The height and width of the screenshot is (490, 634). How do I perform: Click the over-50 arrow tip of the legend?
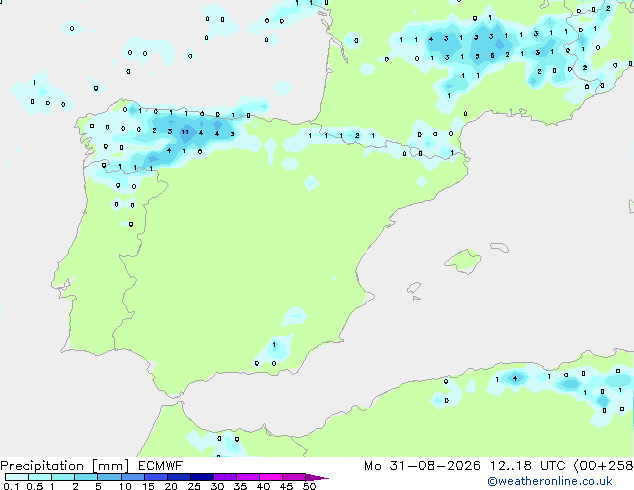(x=317, y=477)
